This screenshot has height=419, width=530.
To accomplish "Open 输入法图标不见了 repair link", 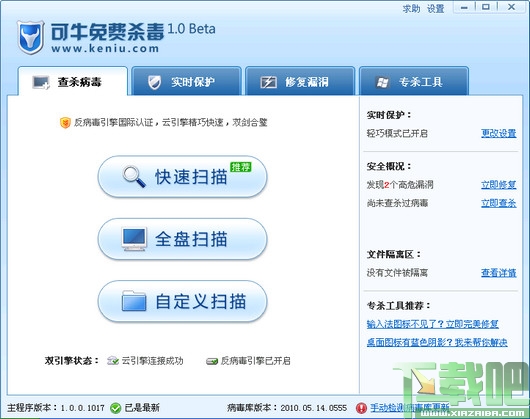I will point(433,324).
